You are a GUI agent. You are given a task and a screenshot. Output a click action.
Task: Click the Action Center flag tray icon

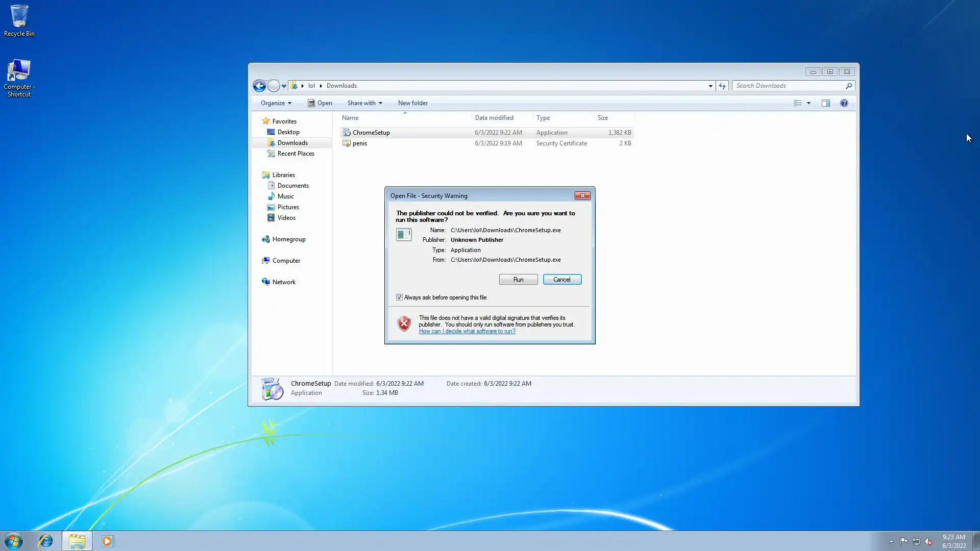903,541
